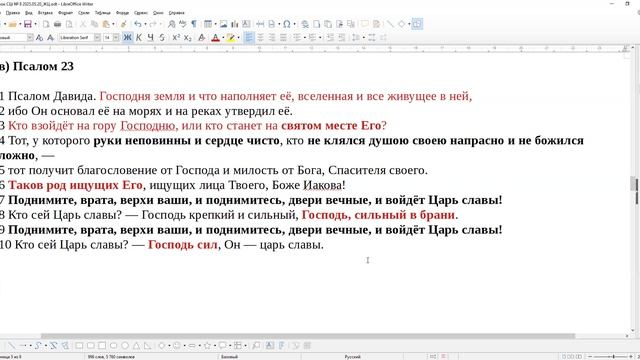Image resolution: width=640 pixels, height=360 pixels.
Task: Click word count in status bar
Action: coord(111,357)
